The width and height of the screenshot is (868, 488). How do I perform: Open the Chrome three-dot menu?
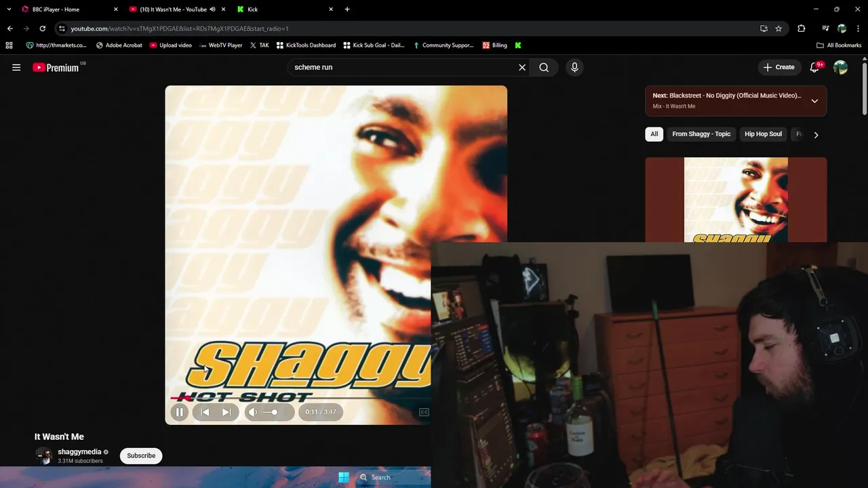858,28
